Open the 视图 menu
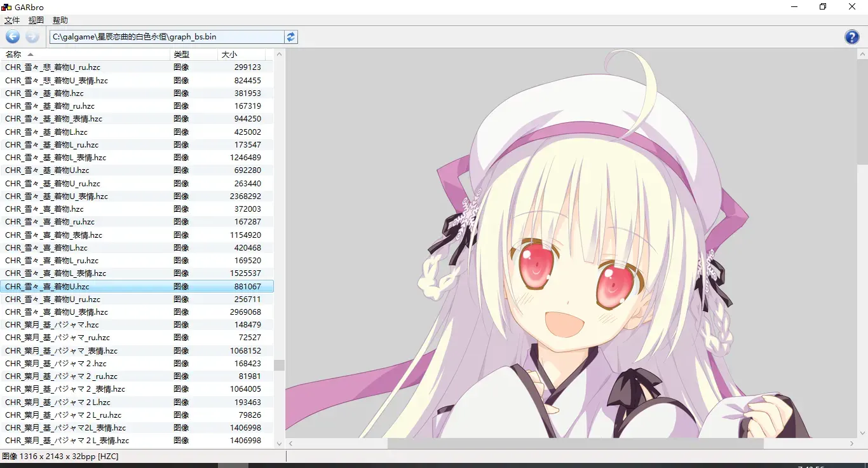The width and height of the screenshot is (868, 468). click(36, 20)
